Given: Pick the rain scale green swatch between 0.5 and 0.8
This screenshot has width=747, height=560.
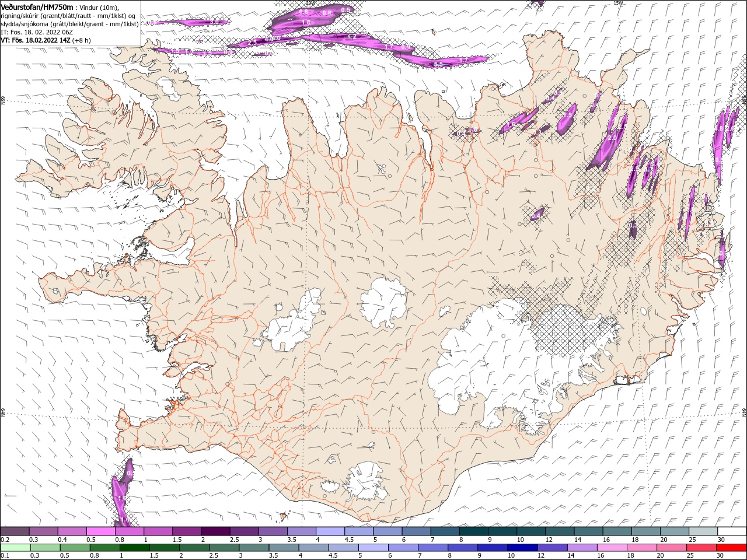Looking at the screenshot, I should click(75, 548).
